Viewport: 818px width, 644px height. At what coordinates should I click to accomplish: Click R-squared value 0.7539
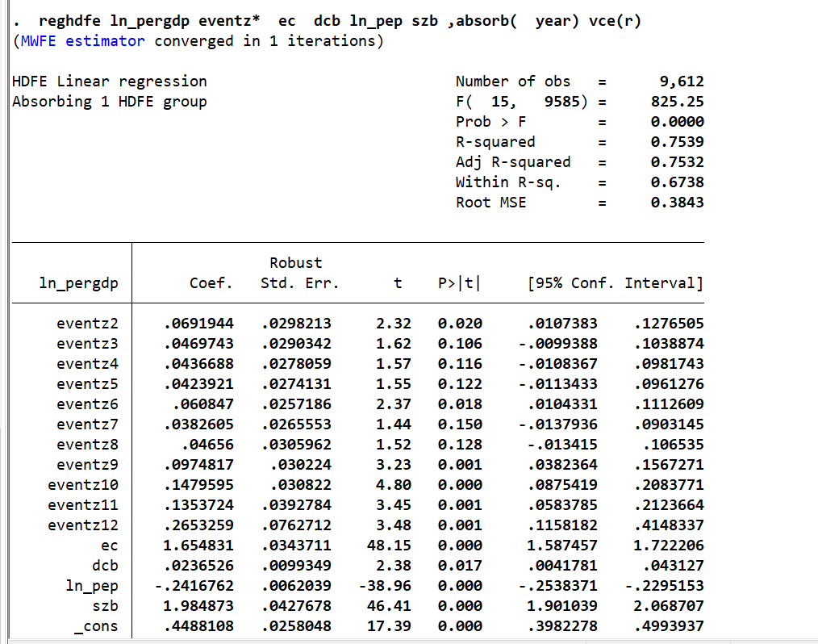[x=677, y=142]
